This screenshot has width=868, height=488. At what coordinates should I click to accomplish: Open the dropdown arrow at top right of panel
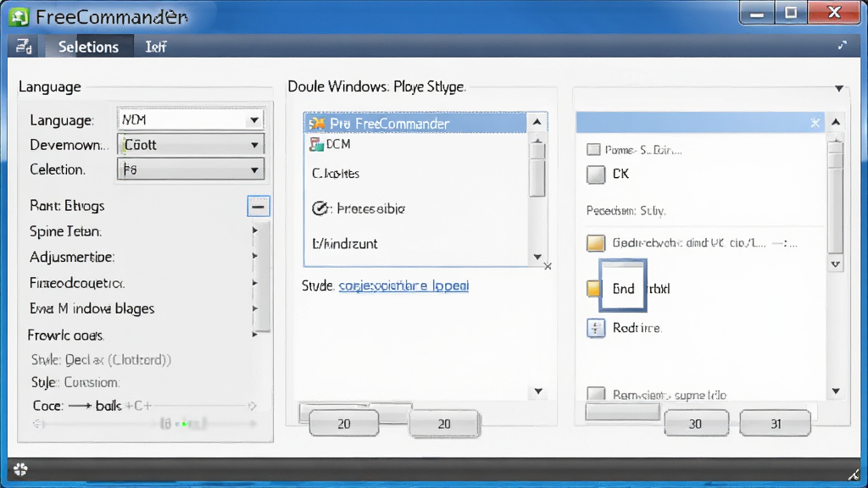(839, 88)
